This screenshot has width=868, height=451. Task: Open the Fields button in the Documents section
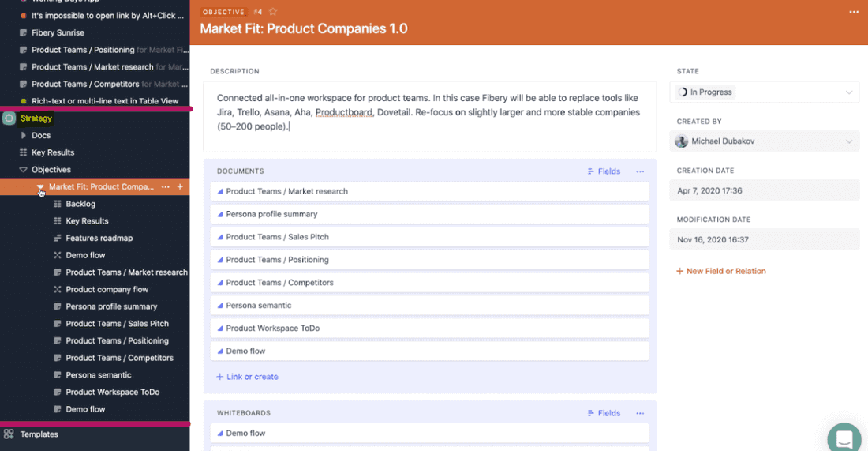pos(604,171)
